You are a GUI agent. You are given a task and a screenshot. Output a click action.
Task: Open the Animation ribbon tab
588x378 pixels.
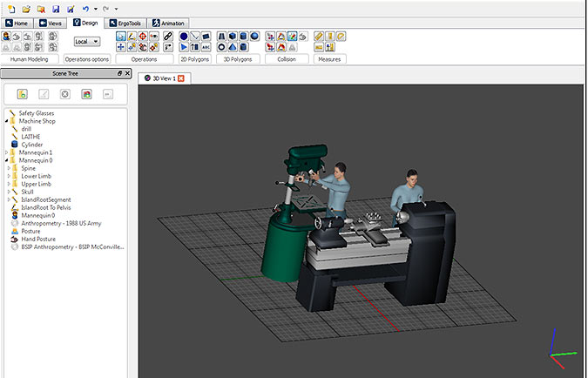click(x=168, y=23)
